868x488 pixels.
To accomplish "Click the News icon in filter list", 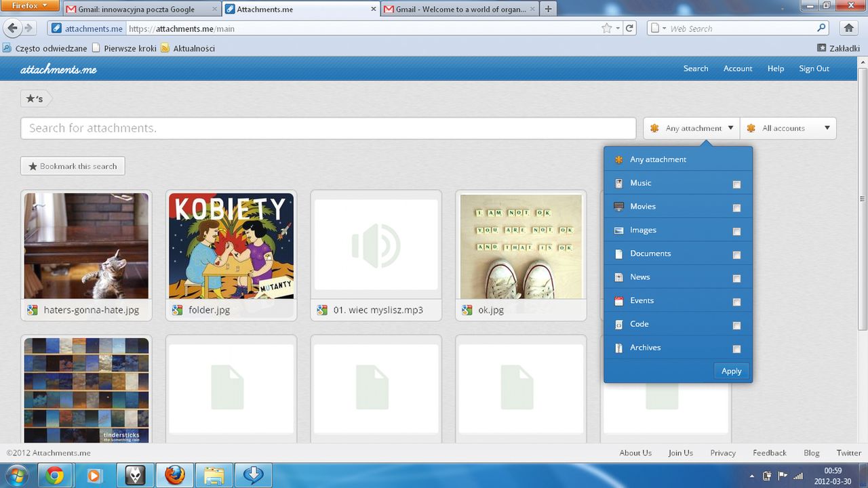I will click(x=618, y=277).
